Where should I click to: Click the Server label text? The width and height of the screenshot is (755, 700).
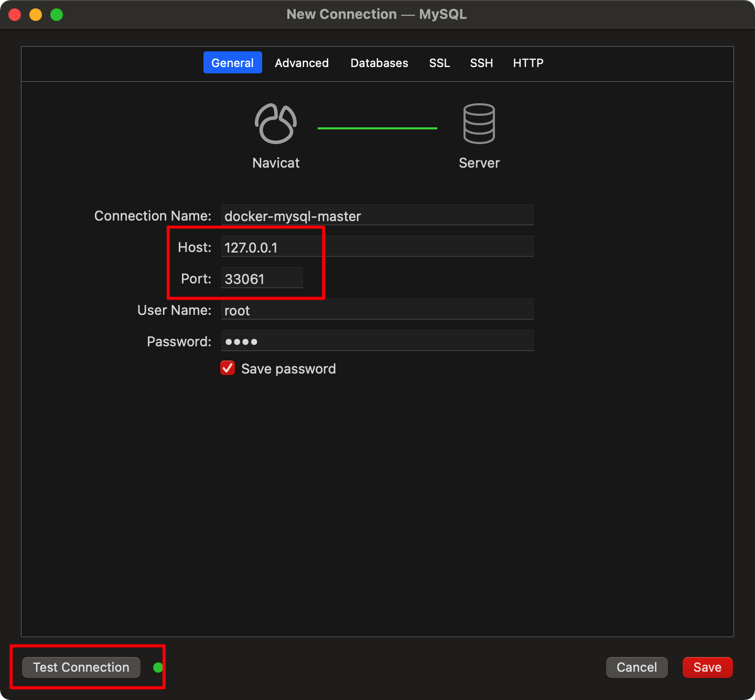click(479, 163)
